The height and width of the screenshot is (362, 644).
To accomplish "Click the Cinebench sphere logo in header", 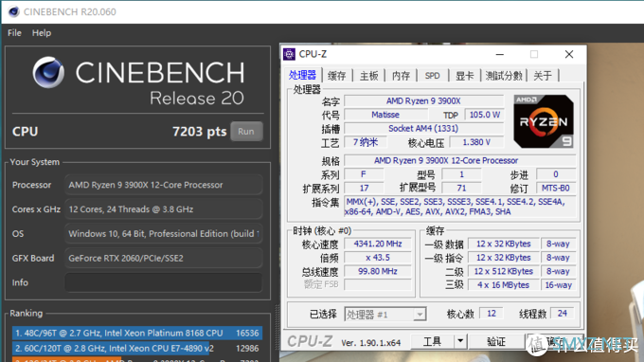I will click(x=48, y=72).
